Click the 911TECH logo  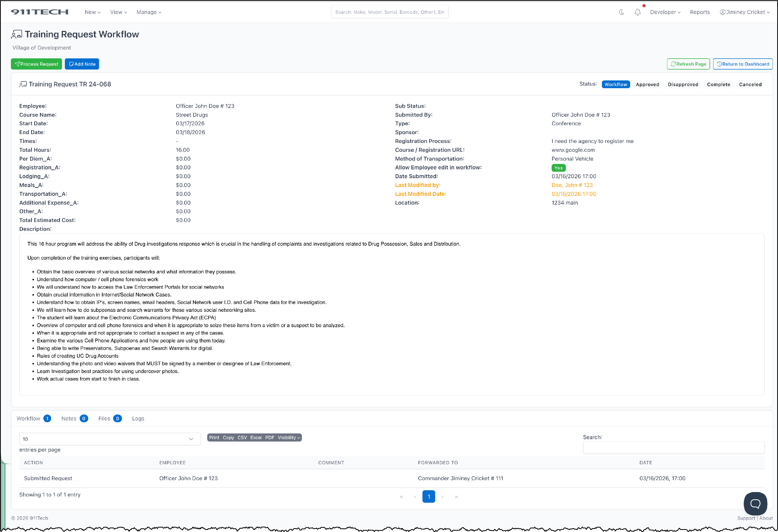point(39,12)
